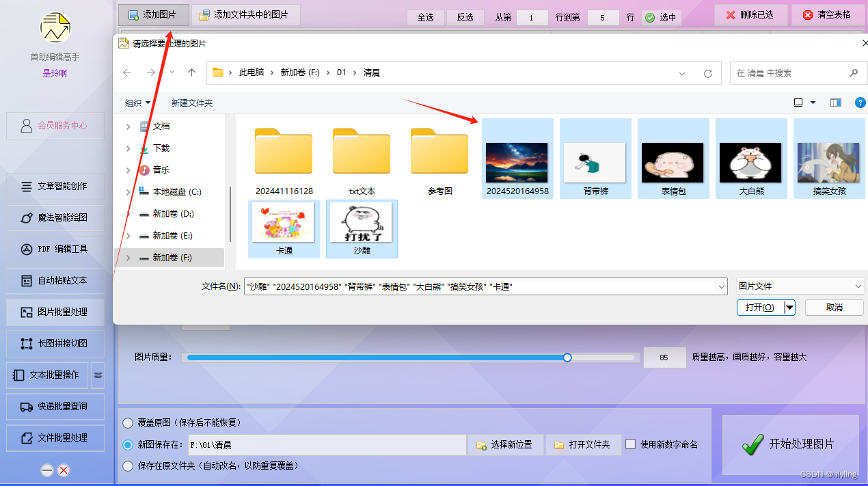Open 魔法智能绘图 in sidebar
Viewport: 868px width, 486px height.
[55, 217]
